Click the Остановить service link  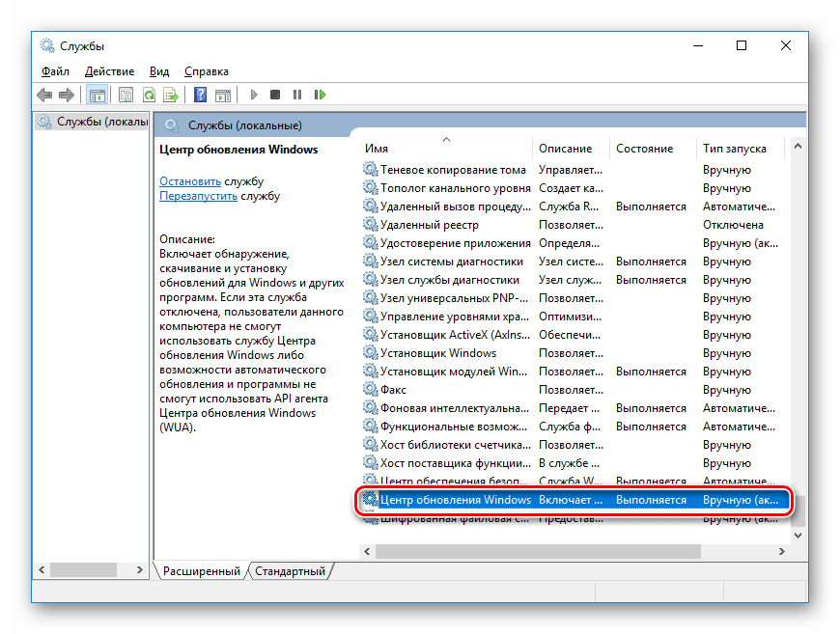pos(190,181)
